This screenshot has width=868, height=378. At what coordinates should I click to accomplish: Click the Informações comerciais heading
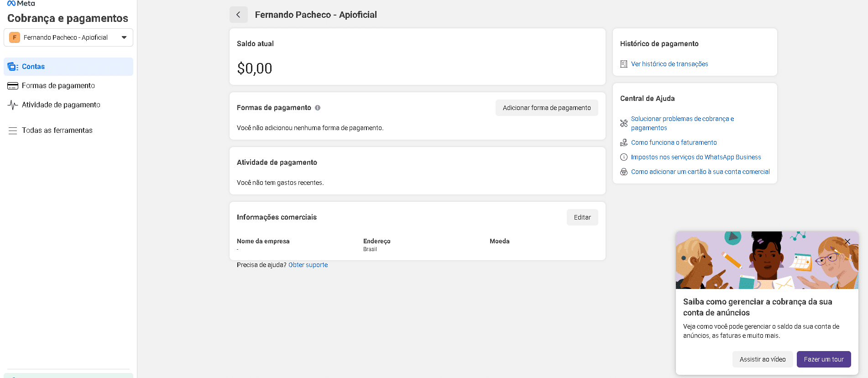(277, 217)
